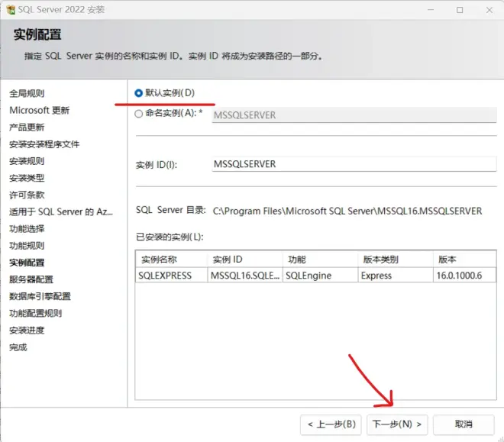Click the 实例 ID(I) input field
Viewport: 504px width, 442px height.
[x=354, y=164]
